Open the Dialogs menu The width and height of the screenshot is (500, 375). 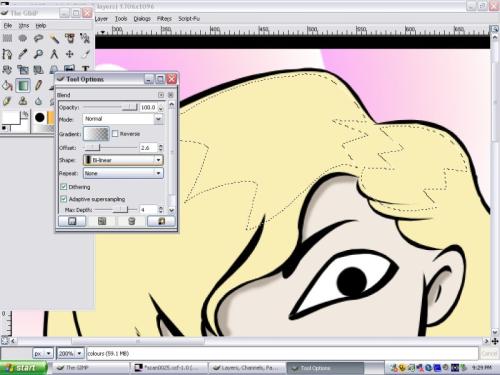tap(142, 19)
